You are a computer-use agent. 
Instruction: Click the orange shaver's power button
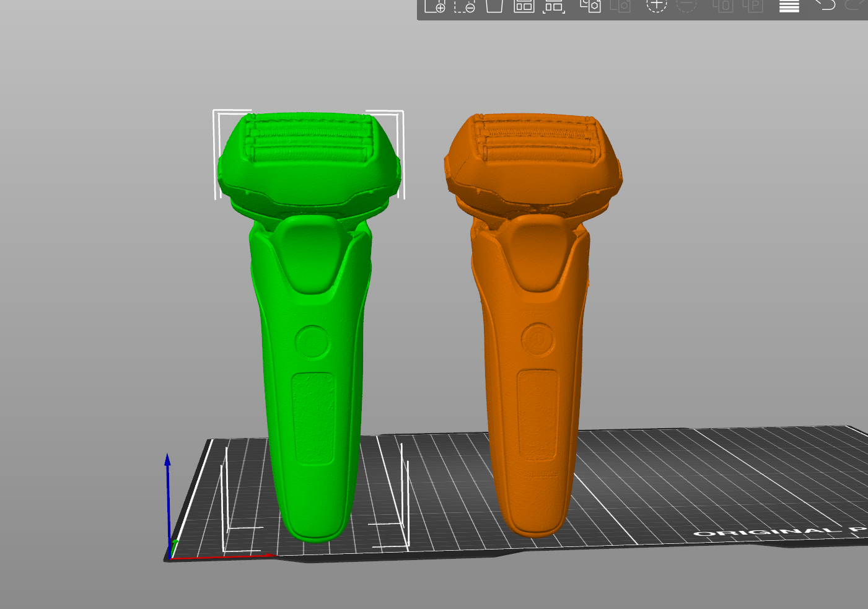coord(537,340)
